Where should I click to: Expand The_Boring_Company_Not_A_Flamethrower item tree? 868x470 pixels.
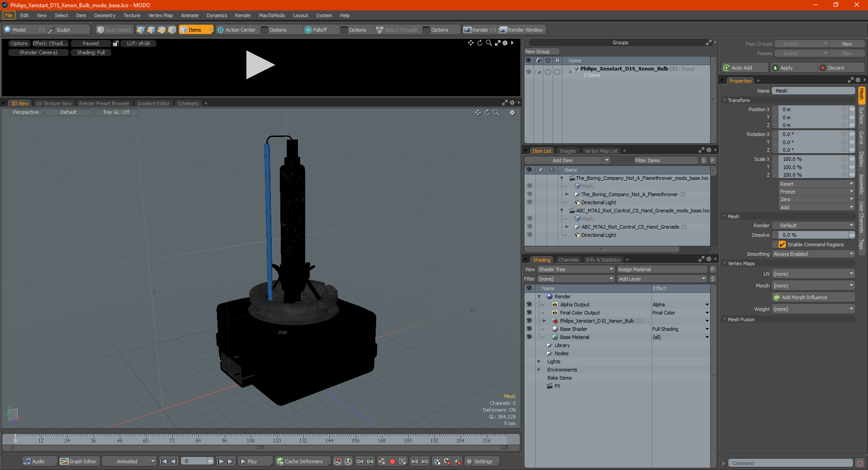pos(567,194)
